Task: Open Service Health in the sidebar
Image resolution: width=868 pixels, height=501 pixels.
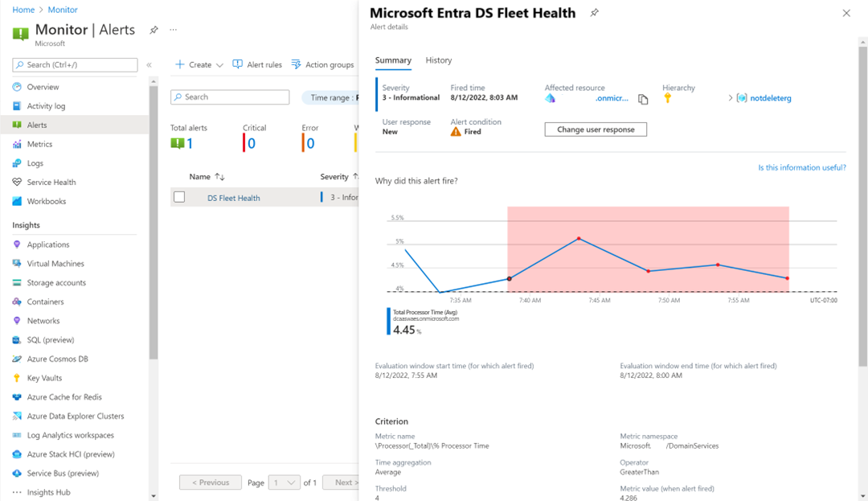Action: coord(51,183)
